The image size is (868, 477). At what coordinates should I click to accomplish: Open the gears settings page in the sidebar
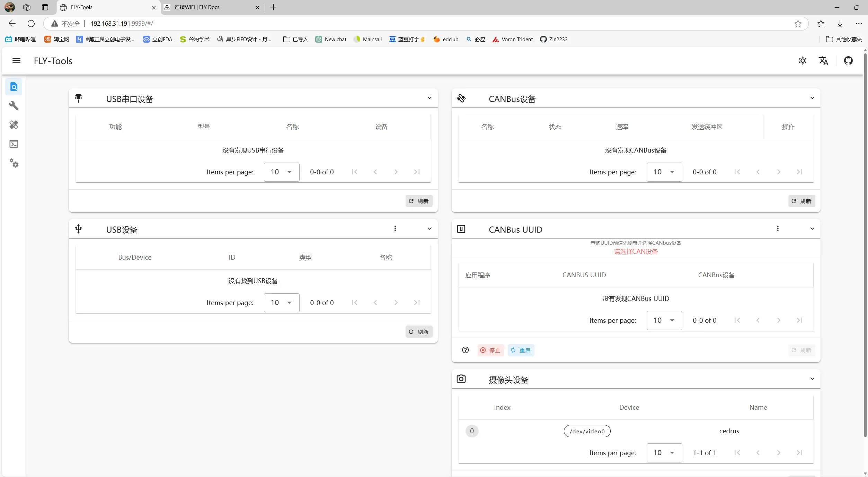coord(14,163)
